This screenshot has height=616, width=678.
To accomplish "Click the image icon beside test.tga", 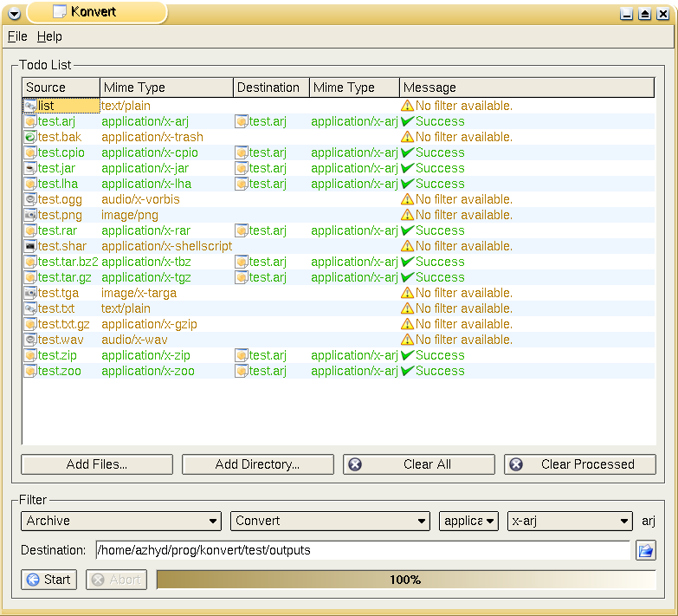I will 30,293.
